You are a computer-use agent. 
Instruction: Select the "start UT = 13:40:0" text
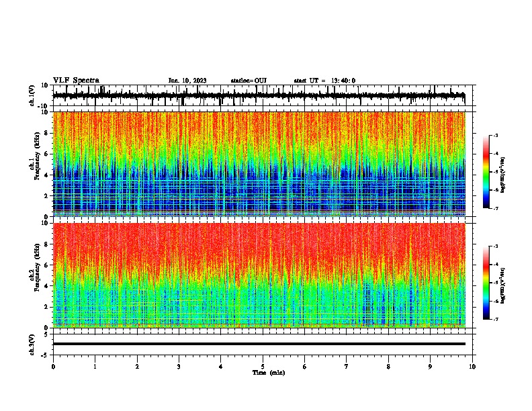[x=324, y=81]
